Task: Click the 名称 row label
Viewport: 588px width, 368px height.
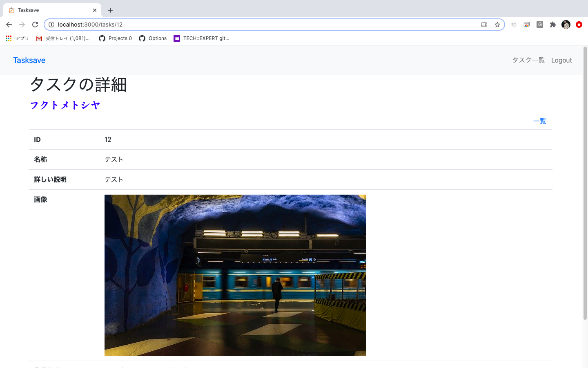Action: [x=40, y=159]
